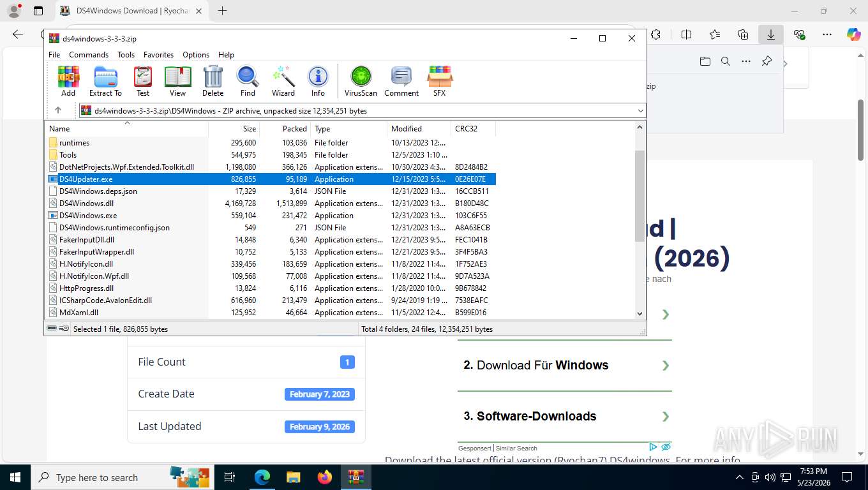
Task: Click the Windows Start button
Action: click(15, 477)
